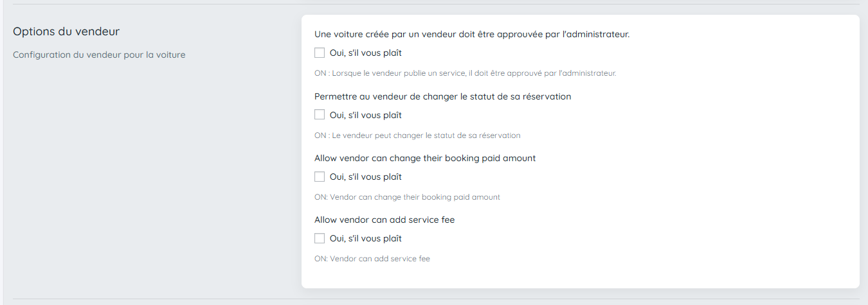Click the "Allow vendor can change their booking paid amount" title
Viewport: 868px width, 305px height.
[424, 158]
